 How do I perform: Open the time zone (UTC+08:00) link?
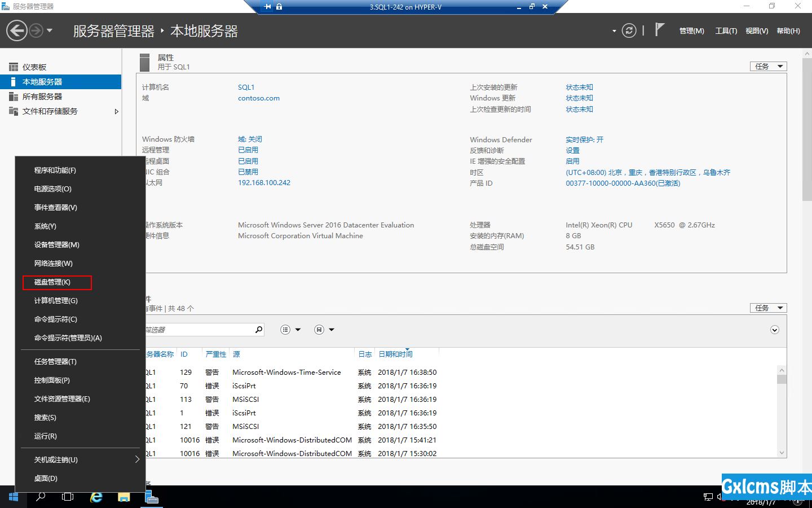[648, 173]
